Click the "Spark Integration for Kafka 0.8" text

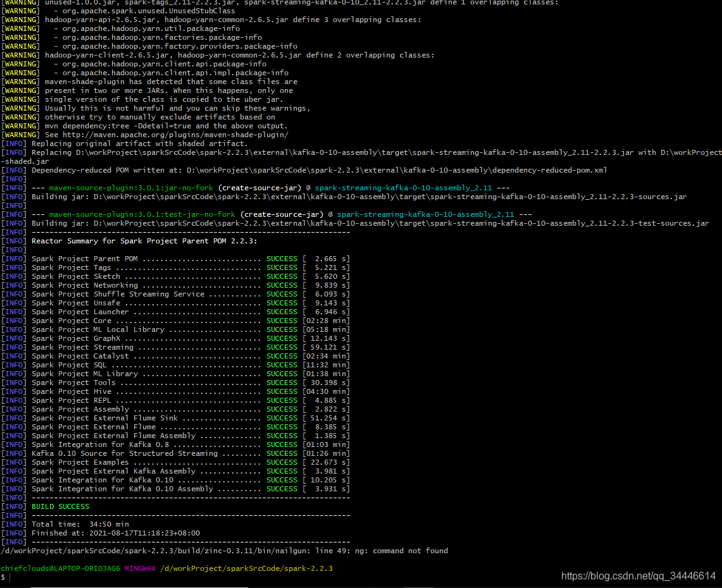coord(100,444)
